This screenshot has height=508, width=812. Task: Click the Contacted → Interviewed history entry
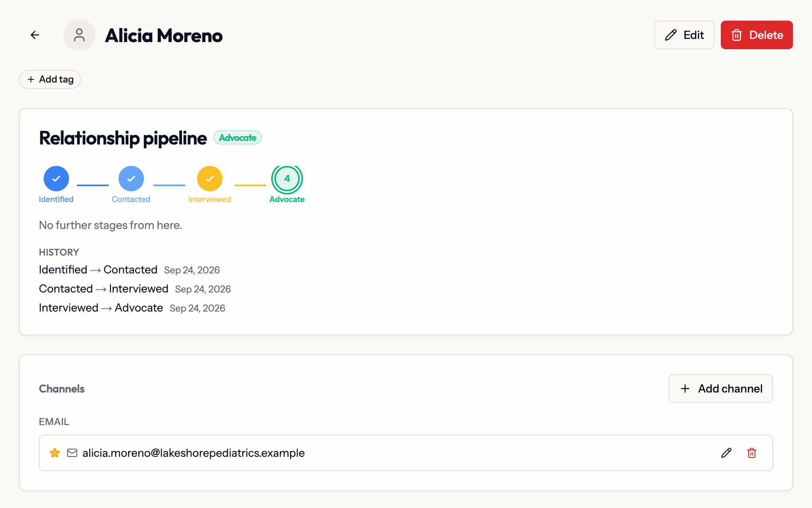(x=135, y=289)
